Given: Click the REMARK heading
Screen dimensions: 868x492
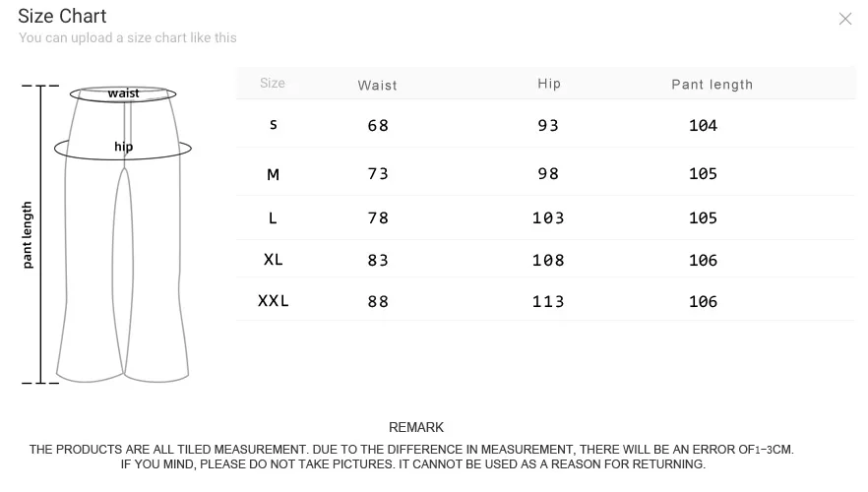Looking at the screenshot, I should point(416,427).
